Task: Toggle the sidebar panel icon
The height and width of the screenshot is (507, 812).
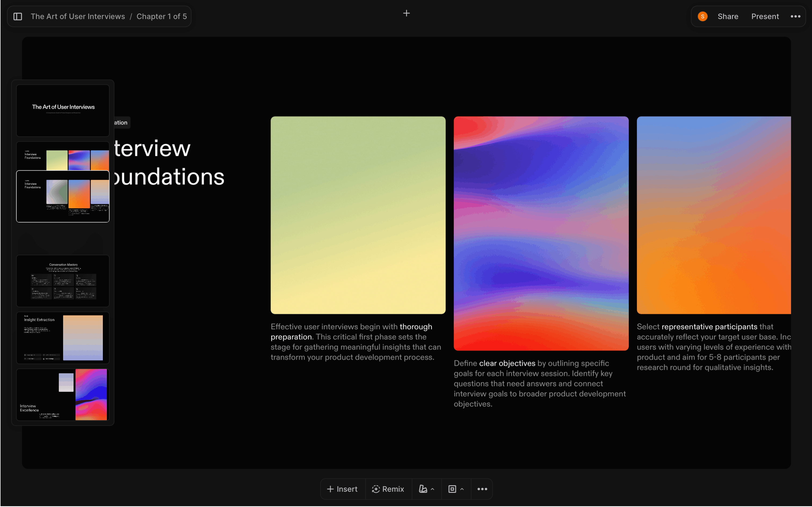Action: point(18,16)
